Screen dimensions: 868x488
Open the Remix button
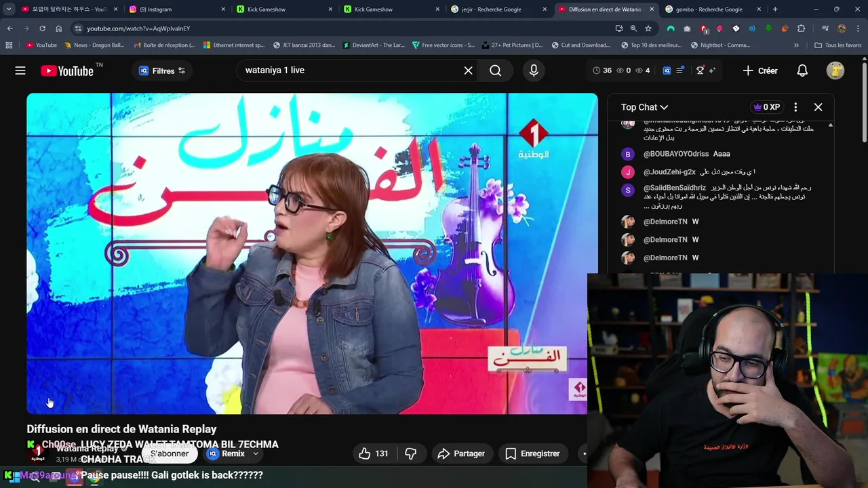point(226,453)
